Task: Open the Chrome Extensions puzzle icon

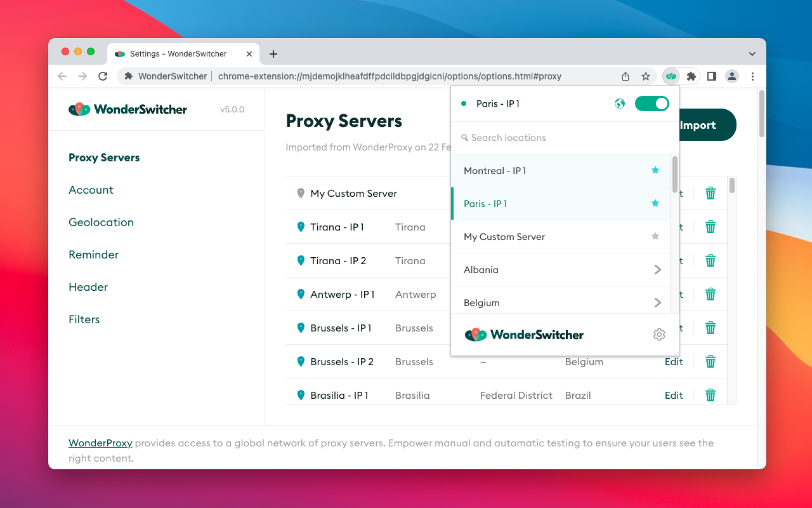Action: (691, 76)
